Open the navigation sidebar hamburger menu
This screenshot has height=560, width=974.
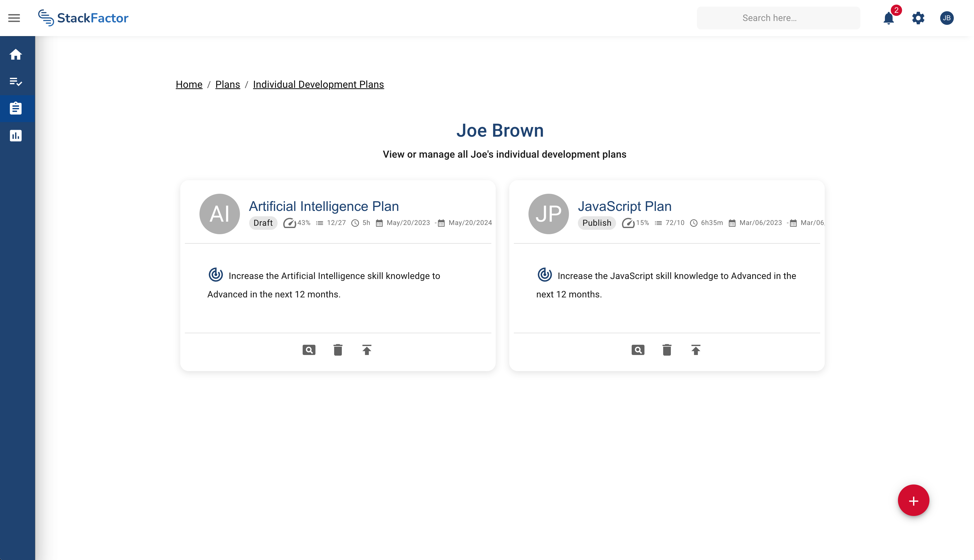[x=14, y=18]
